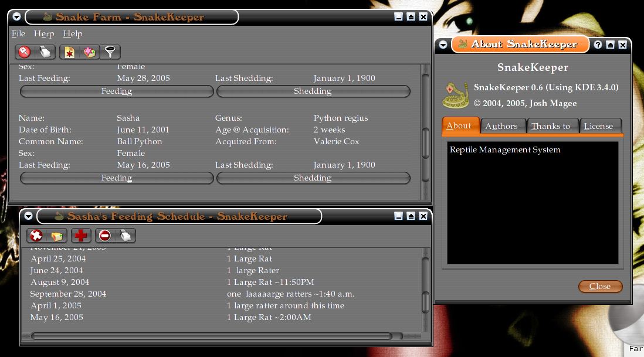Select the About tab
The width and height of the screenshot is (644, 357).
pyautogui.click(x=460, y=125)
